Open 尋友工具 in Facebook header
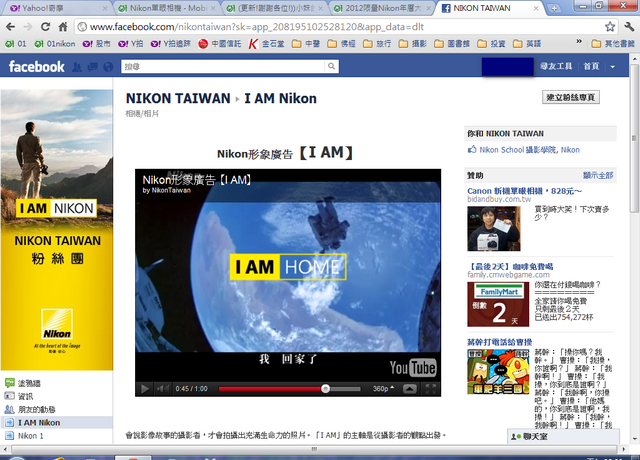Screen dimensions: 640x460 (556, 66)
